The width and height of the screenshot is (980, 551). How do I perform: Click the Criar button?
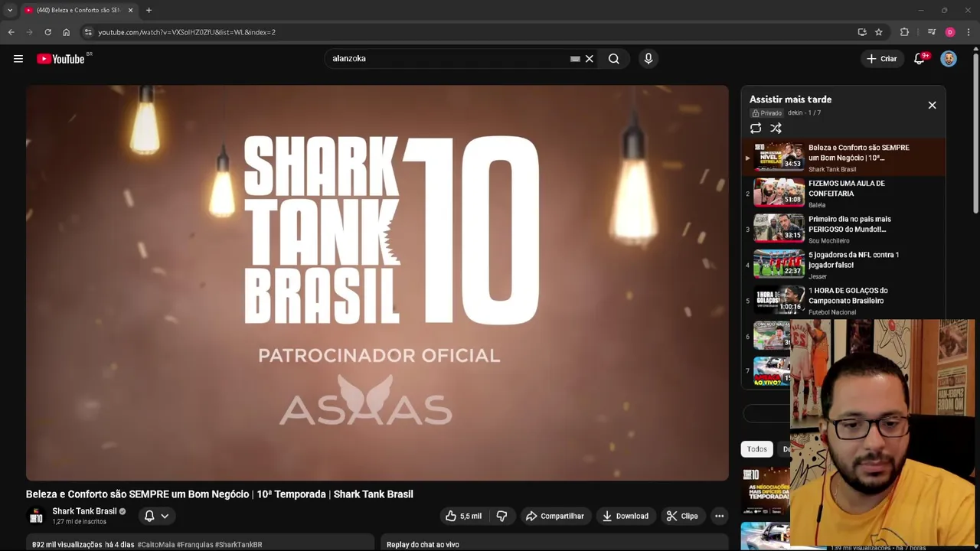coord(880,59)
